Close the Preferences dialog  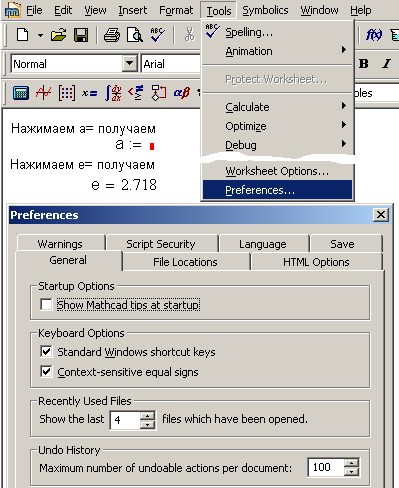click(x=381, y=215)
